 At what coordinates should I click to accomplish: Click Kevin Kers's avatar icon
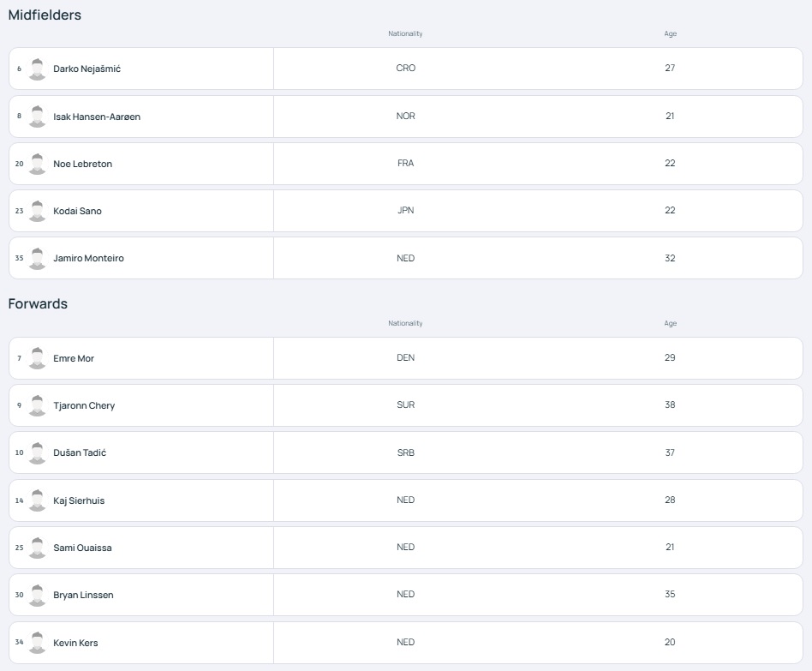37,643
